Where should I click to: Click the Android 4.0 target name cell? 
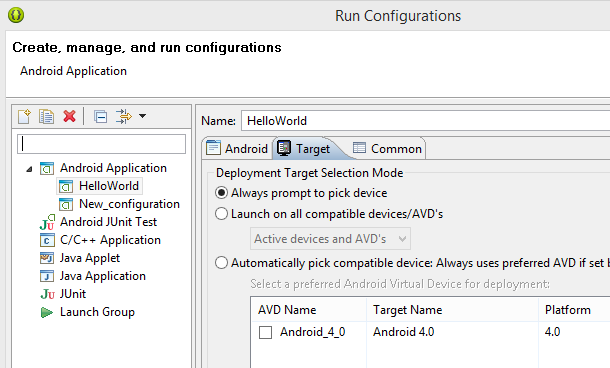tap(403, 332)
